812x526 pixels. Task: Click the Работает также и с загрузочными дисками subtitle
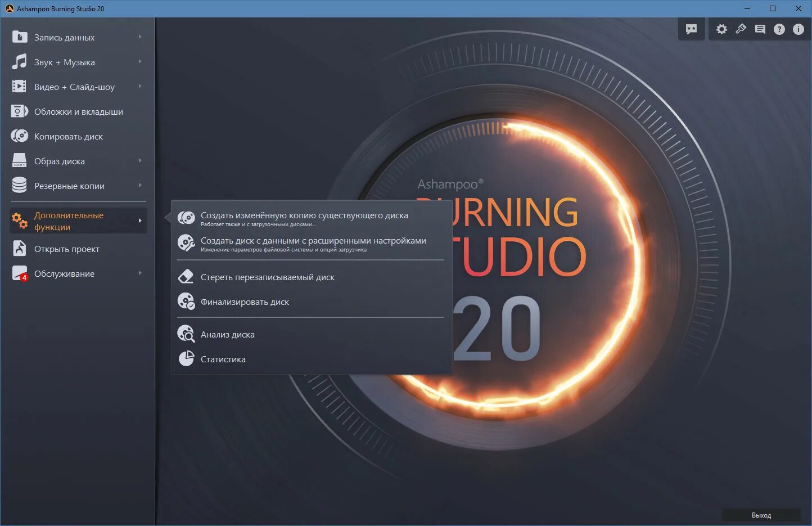258,224
